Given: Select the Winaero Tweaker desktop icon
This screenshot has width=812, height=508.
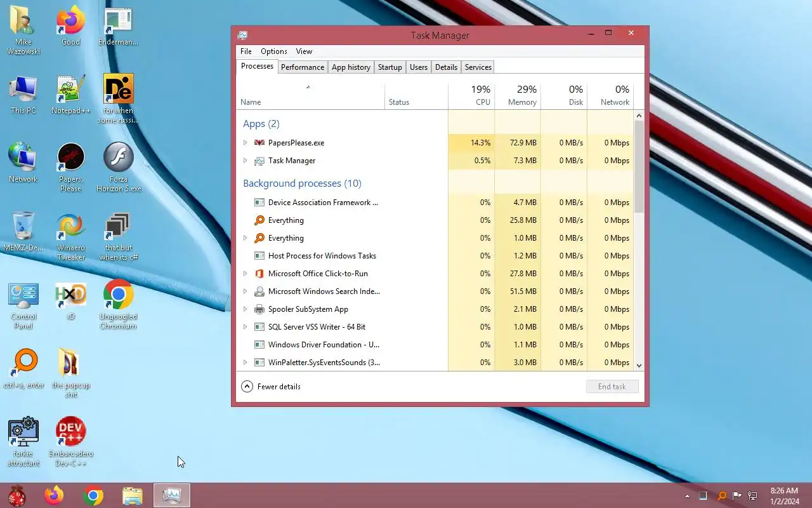Looking at the screenshot, I should tap(71, 237).
